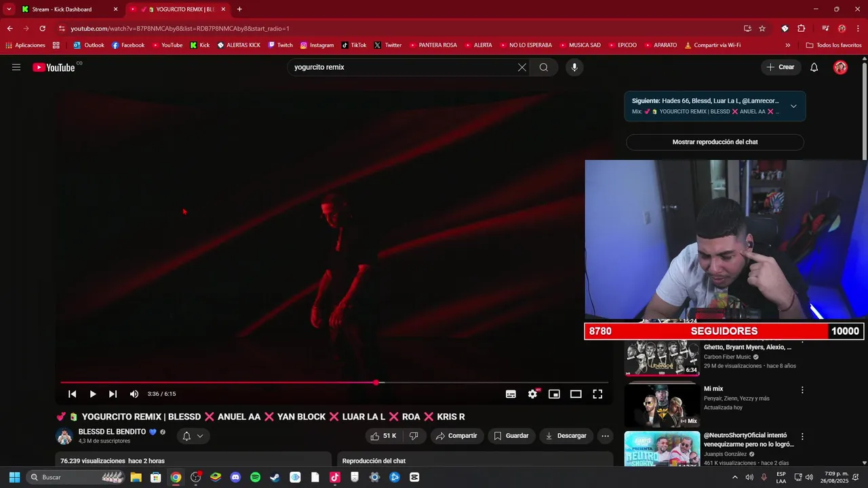Open the MUSICA SAD bookmark
This screenshot has height=488, width=868.
(x=580, y=45)
